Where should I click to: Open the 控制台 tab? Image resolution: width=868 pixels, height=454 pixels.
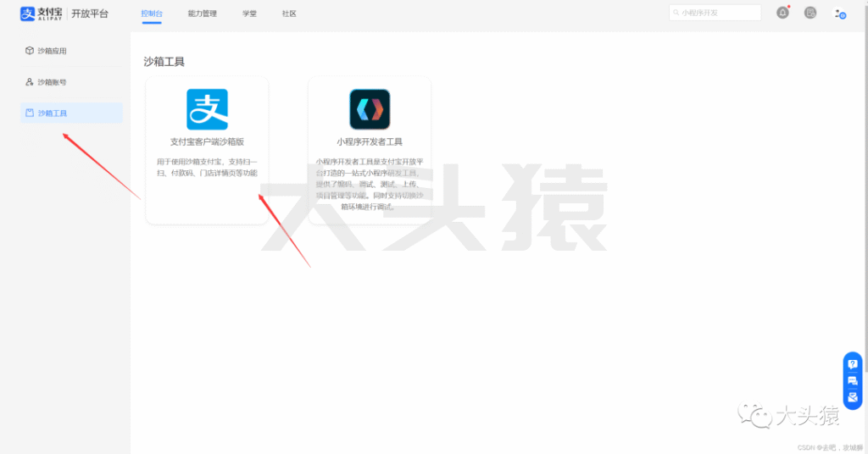coord(152,14)
